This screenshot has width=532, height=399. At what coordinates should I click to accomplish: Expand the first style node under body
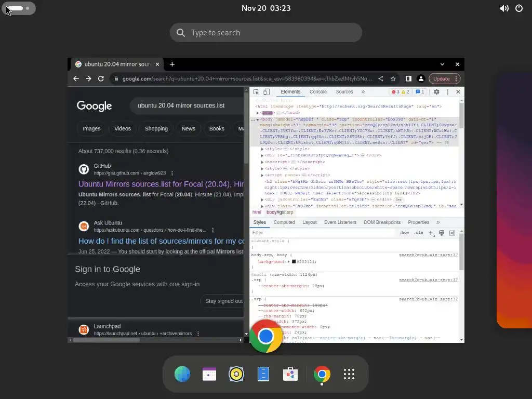262,149
